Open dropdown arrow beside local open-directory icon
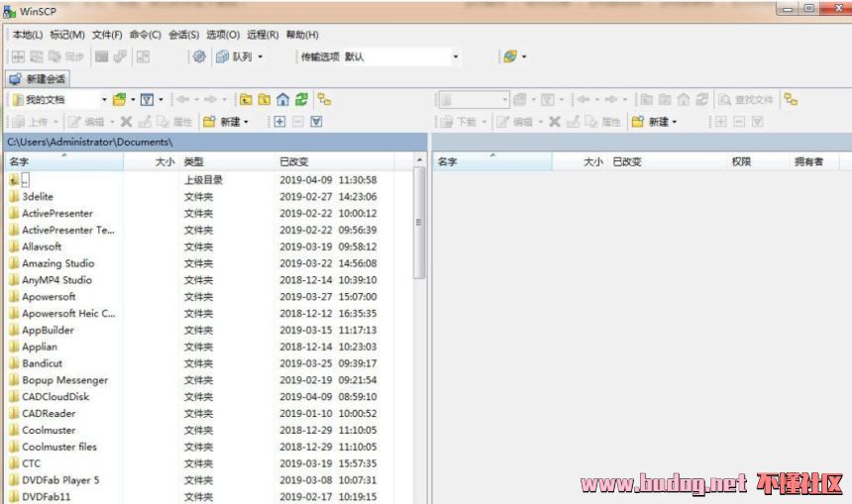 (133, 99)
